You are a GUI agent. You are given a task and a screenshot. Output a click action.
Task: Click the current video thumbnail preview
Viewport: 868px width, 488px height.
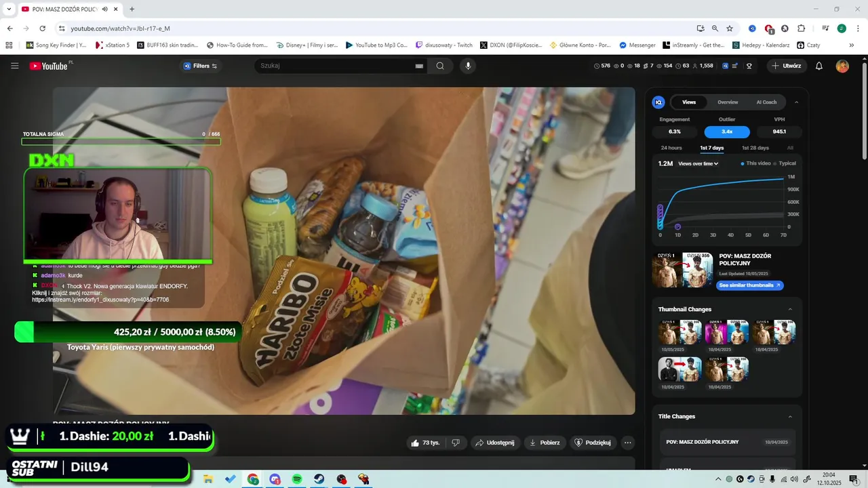682,270
